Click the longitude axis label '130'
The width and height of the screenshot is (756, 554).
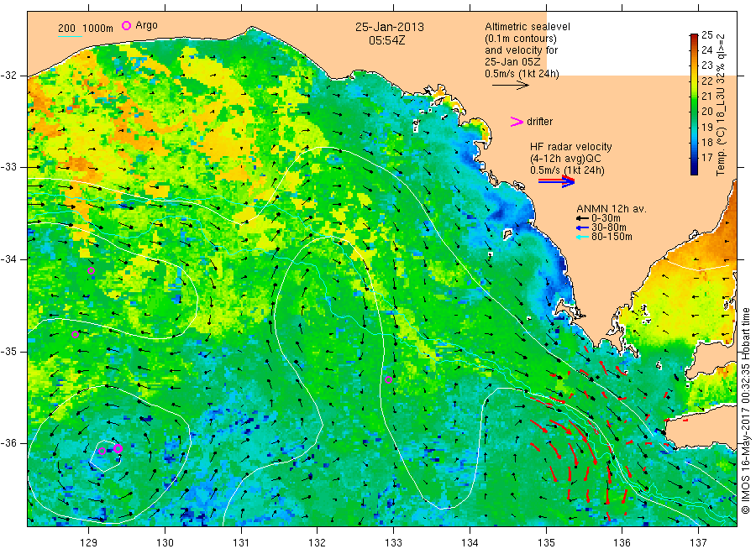165,543
